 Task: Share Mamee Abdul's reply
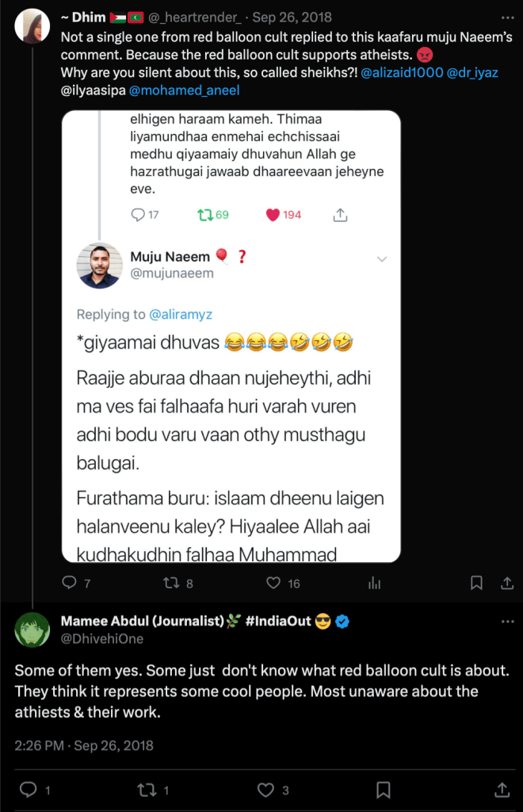point(502,790)
